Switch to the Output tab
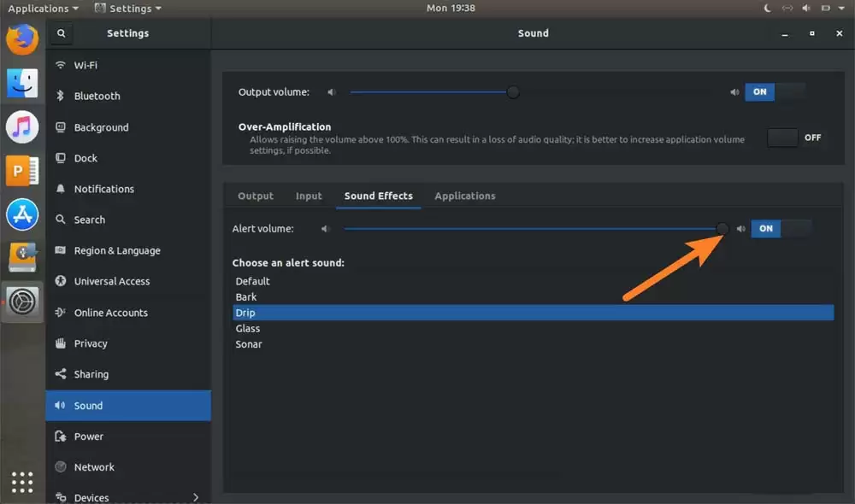The width and height of the screenshot is (855, 504). (256, 196)
